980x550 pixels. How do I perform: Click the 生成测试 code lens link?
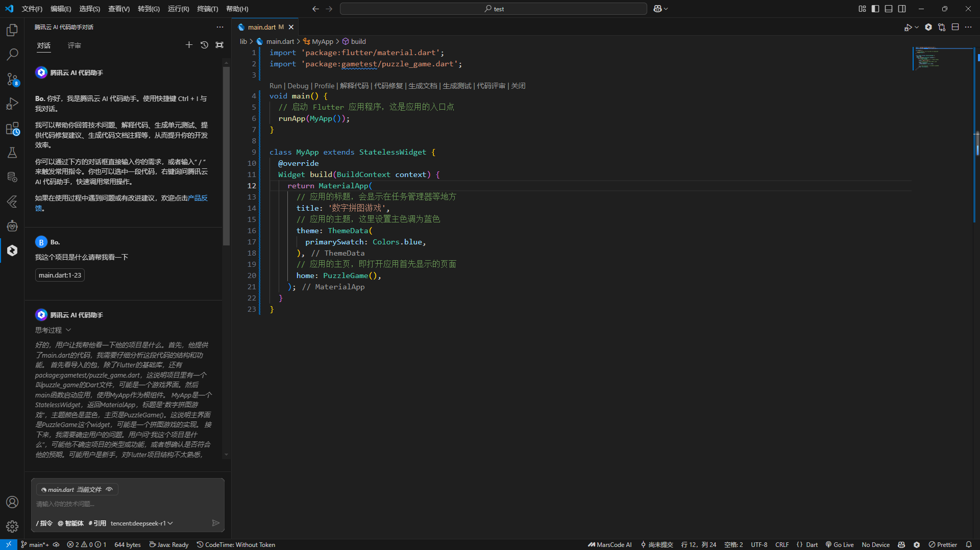tap(457, 86)
